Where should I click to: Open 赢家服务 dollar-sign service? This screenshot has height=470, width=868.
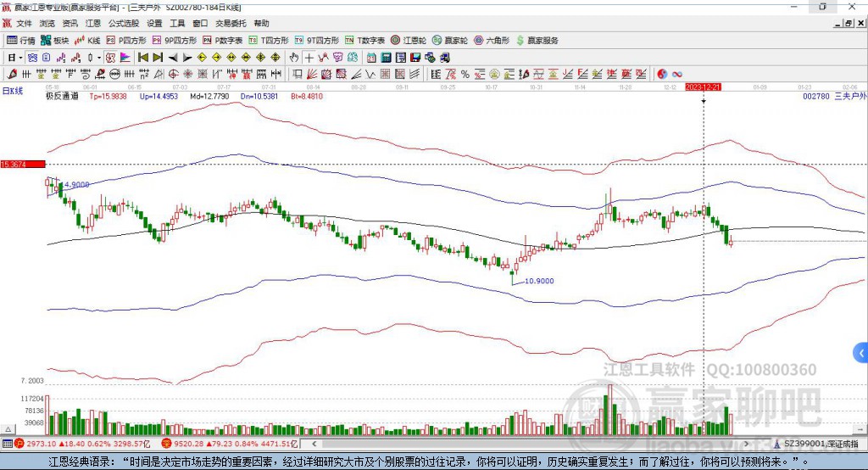(537, 41)
